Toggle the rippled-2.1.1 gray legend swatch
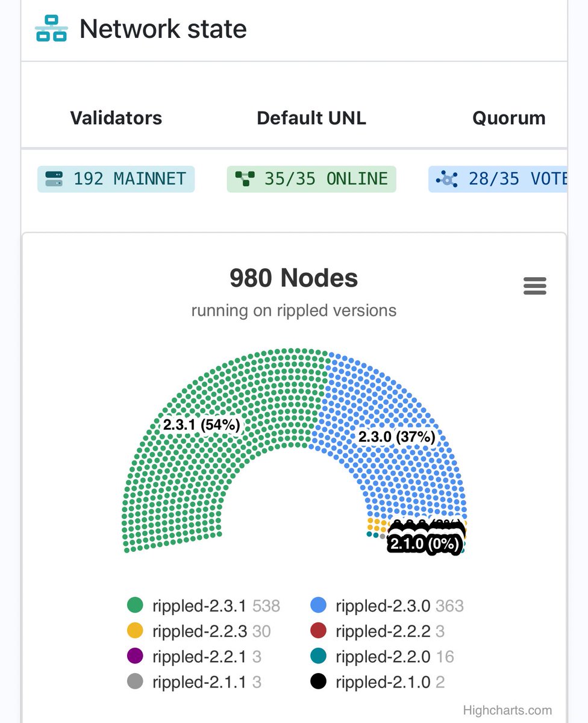The width and height of the screenshot is (588, 723). click(136, 681)
